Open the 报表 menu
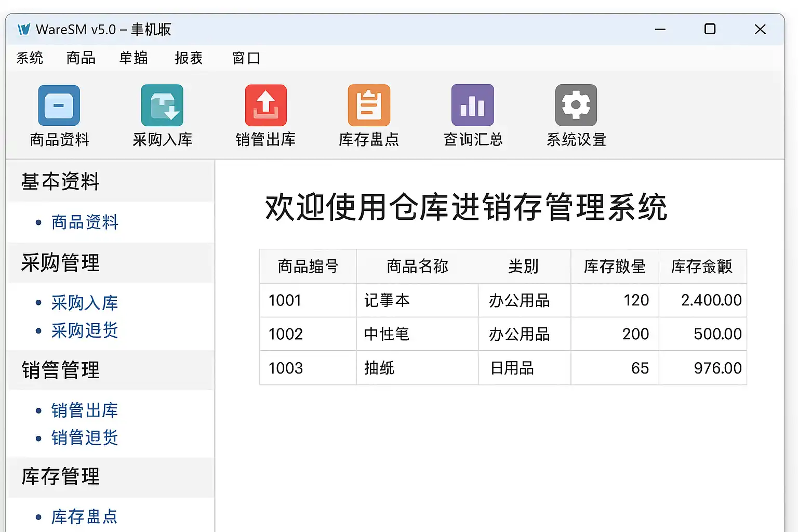798x532 pixels. [x=189, y=58]
